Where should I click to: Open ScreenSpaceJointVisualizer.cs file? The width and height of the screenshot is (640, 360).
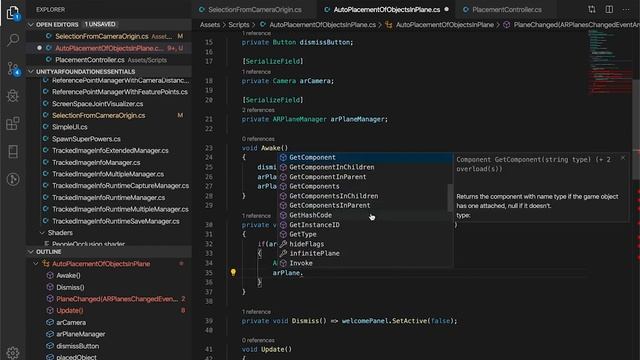point(109,104)
